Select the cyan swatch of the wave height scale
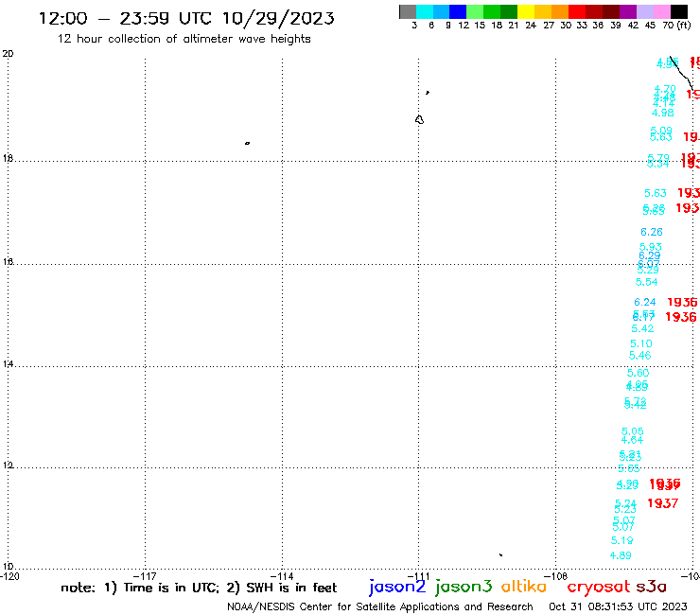The image size is (700, 615). click(x=425, y=11)
